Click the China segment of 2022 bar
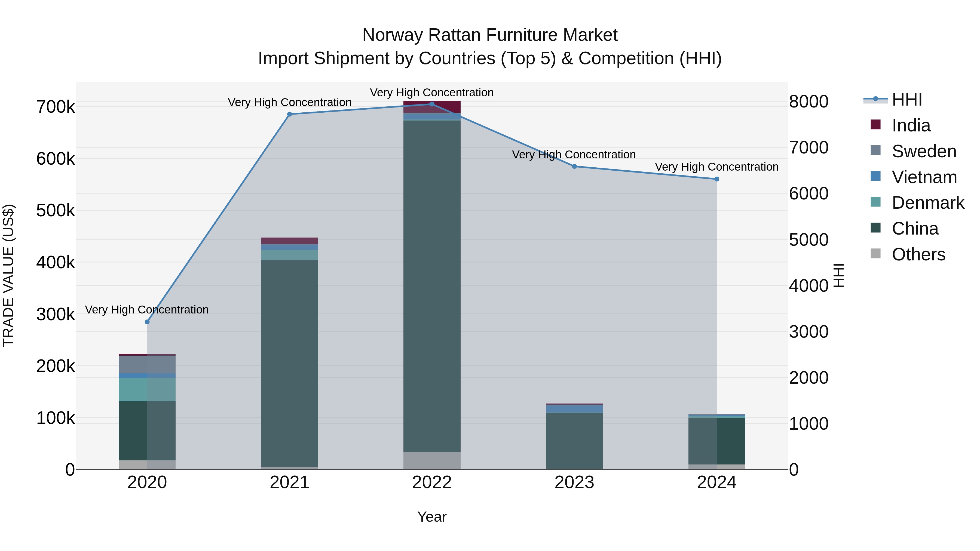Viewport: 980px width, 551px height. coord(432,286)
